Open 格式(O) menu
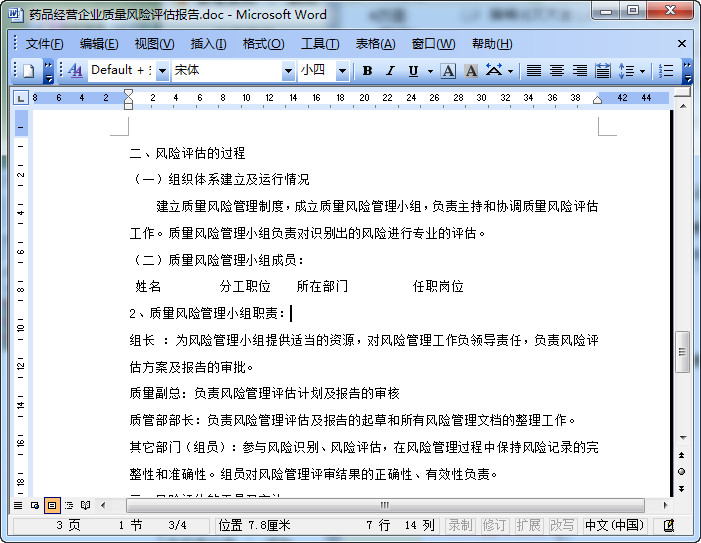 pos(263,44)
